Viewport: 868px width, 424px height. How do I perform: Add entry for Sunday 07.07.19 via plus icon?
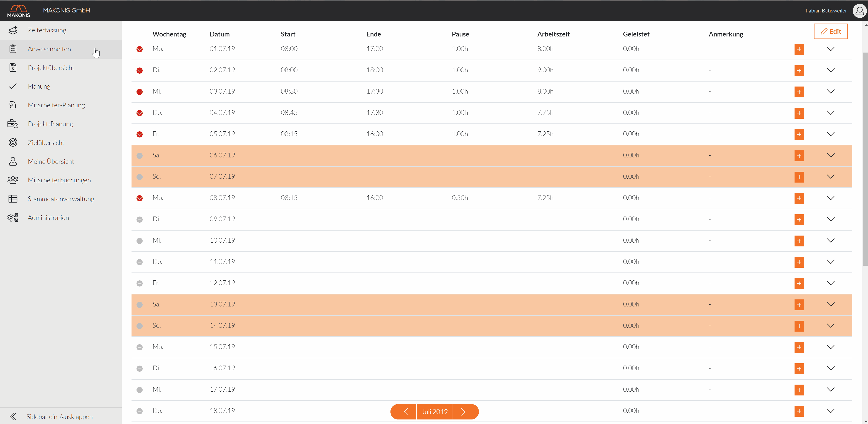click(799, 177)
